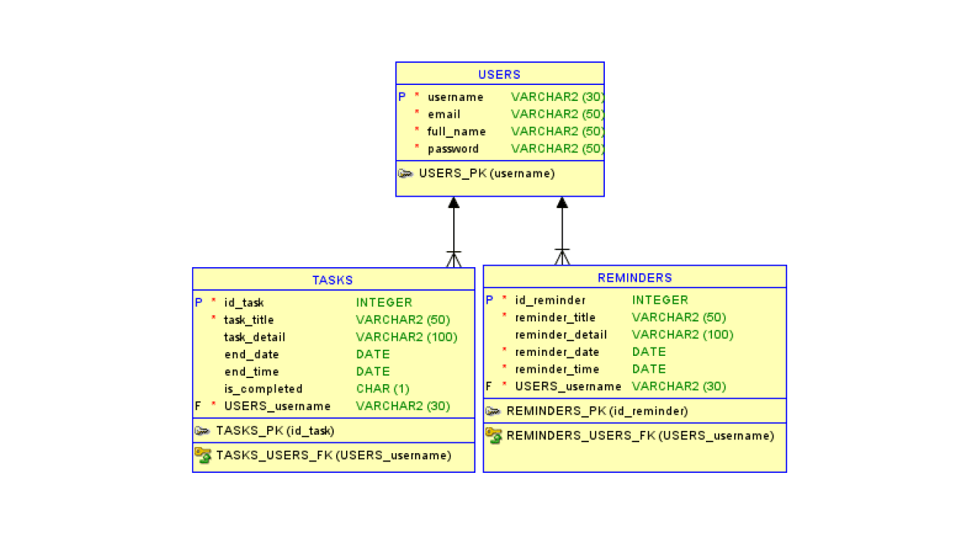Click the full_name column in USERS
Image resolution: width=980 pixels, height=551 pixels.
(456, 132)
